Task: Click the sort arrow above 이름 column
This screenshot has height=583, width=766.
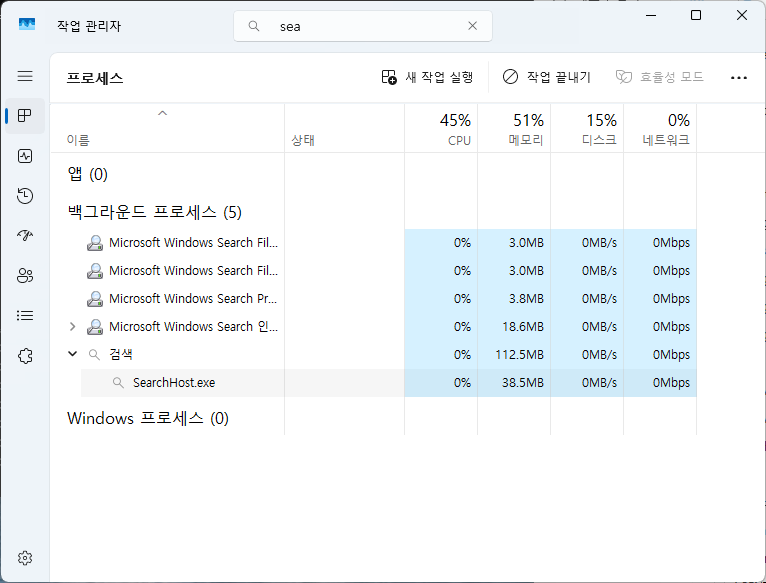Action: [x=163, y=113]
